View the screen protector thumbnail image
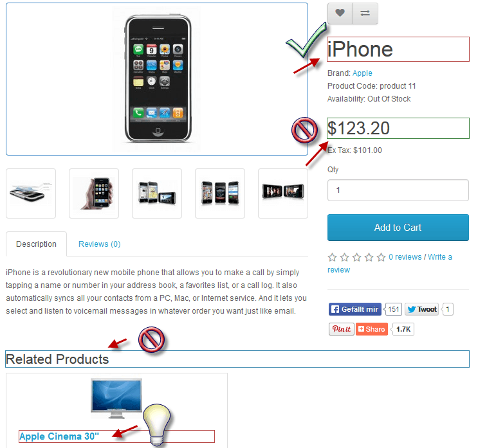The image size is (478, 448). [x=31, y=193]
